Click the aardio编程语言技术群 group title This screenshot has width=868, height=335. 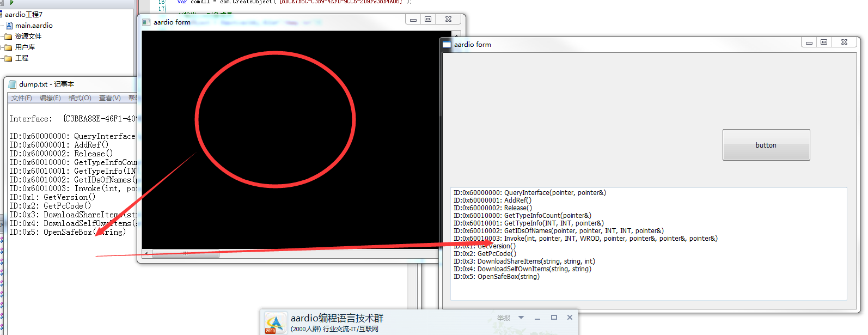(x=337, y=318)
